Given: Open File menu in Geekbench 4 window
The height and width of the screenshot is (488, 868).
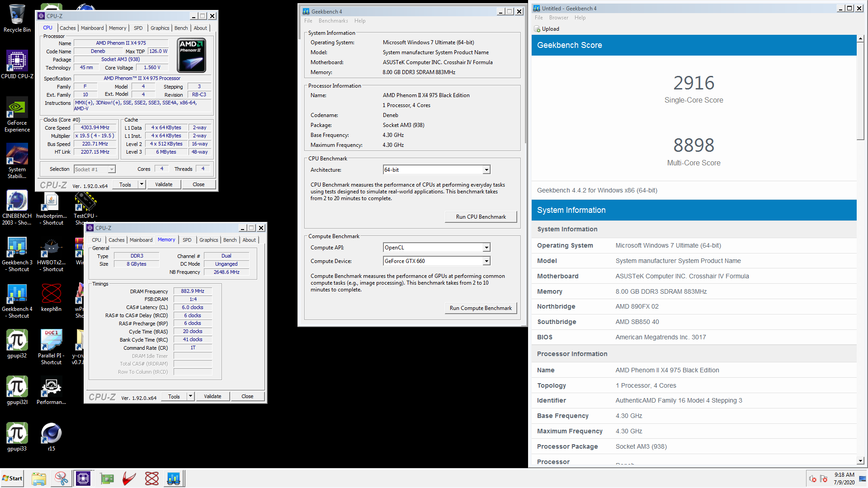Looking at the screenshot, I should coord(308,21).
